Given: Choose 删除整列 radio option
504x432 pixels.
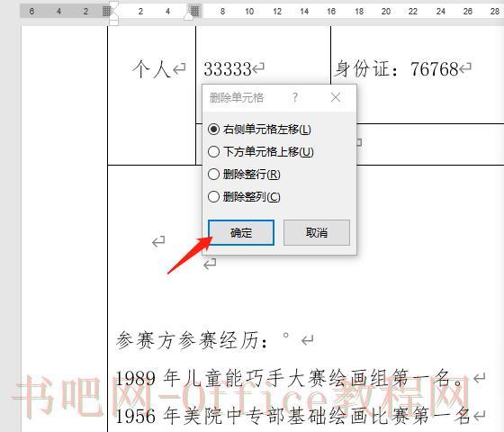Looking at the screenshot, I should click(x=244, y=197).
